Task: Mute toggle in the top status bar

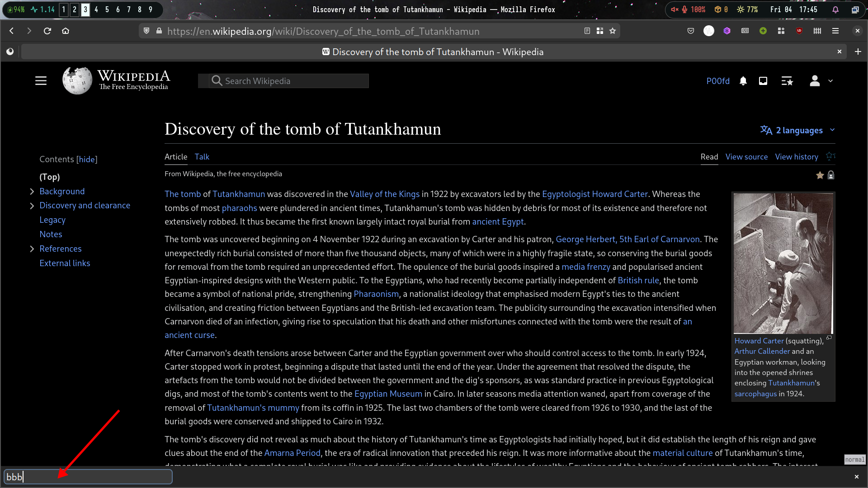Action: point(675,9)
